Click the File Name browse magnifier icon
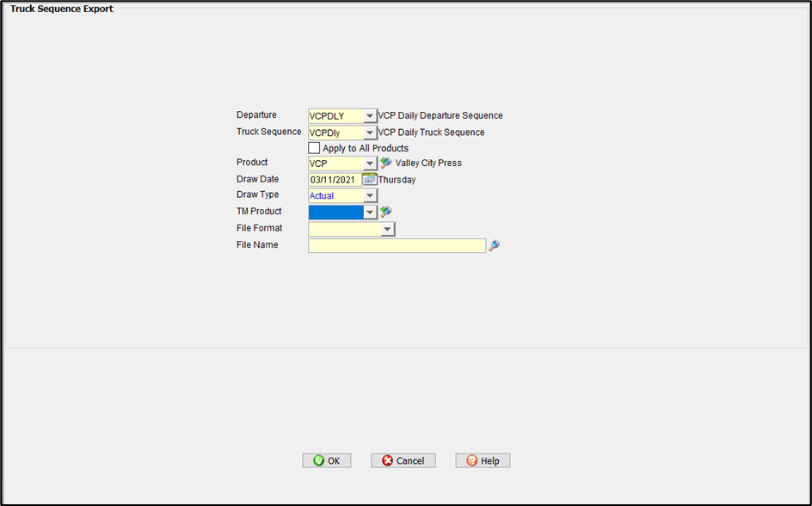The height and width of the screenshot is (506, 812). [494, 245]
